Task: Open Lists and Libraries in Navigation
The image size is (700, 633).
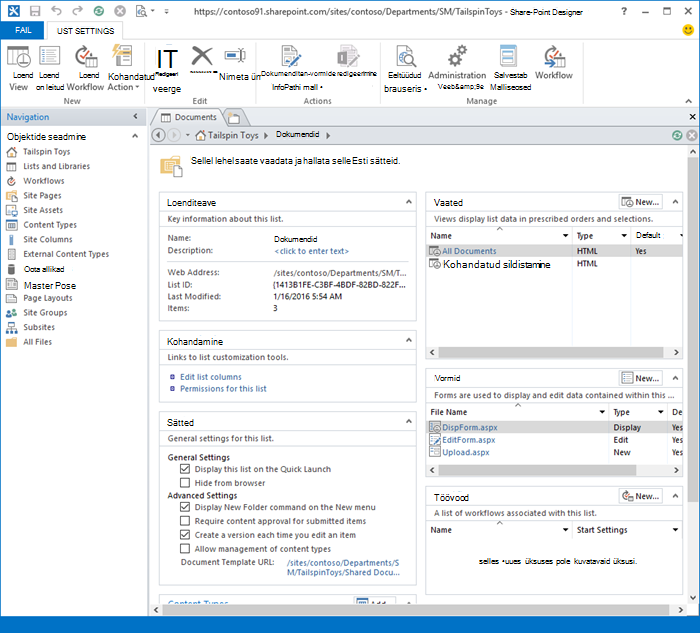Action: (x=56, y=166)
